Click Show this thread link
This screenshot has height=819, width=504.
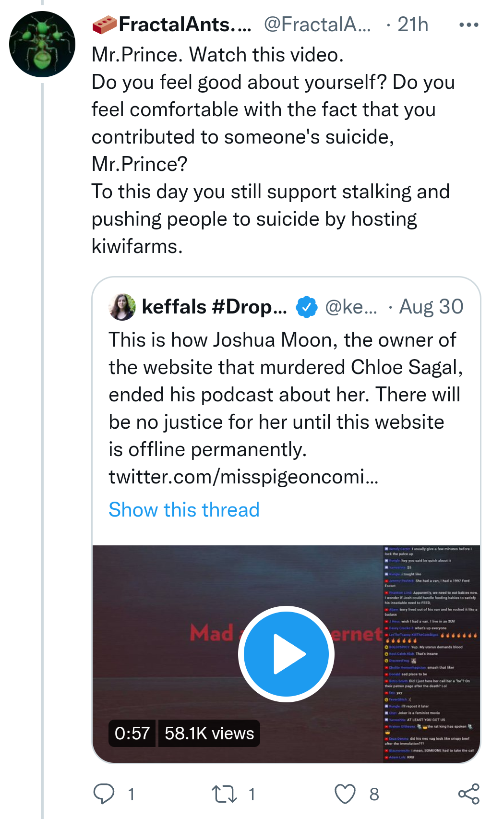click(184, 509)
